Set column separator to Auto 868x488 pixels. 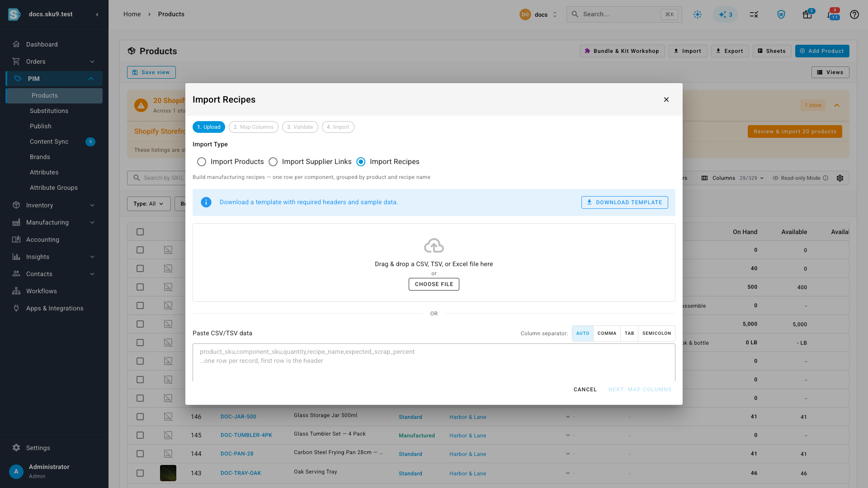[583, 333]
